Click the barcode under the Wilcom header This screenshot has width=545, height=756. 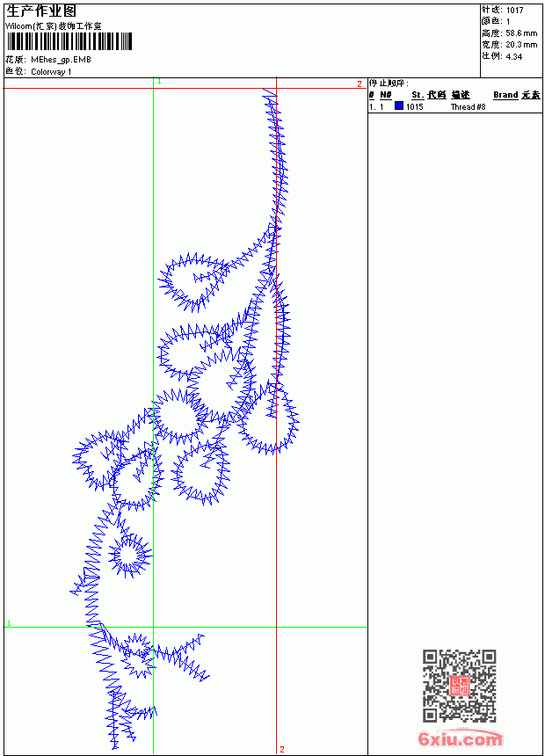[69, 41]
